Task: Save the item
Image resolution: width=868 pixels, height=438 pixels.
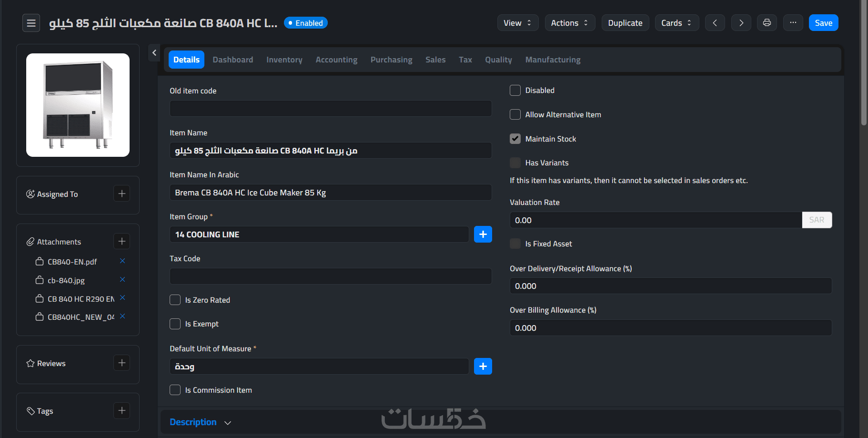Action: click(x=824, y=23)
